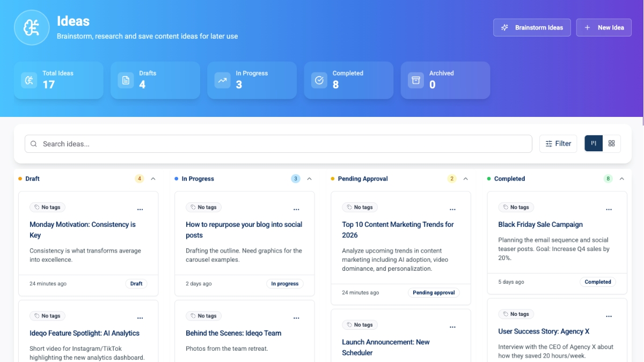Viewport: 644px width, 362px height.
Task: Open the Filter options
Action: 558,144
